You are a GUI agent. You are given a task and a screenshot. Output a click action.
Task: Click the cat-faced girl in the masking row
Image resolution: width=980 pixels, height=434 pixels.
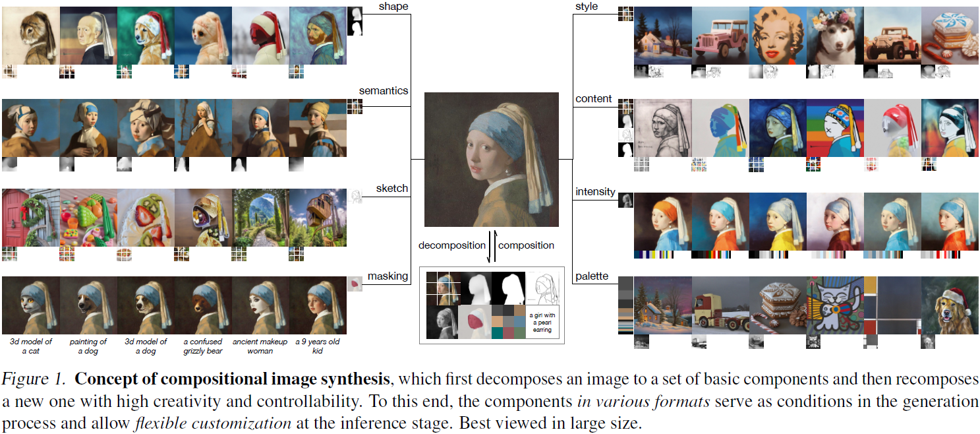(30, 305)
